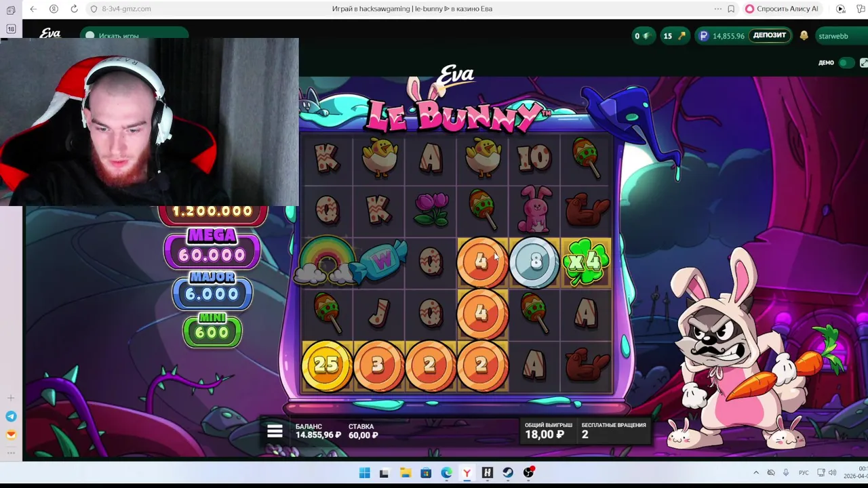This screenshot has width=868, height=488.
Task: Click the БАЛАНС 14.855,96 ₽ display
Action: [x=318, y=431]
